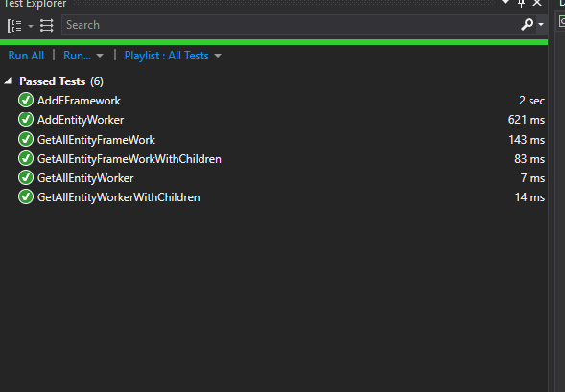Screen dimensions: 565x392
Task: Click the magnifier search icon
Action: coord(527,25)
